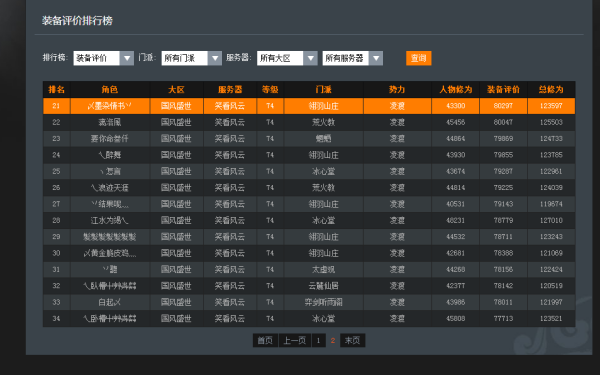Select current page 2 in pagination
This screenshot has width=600, height=375.
[333, 341]
